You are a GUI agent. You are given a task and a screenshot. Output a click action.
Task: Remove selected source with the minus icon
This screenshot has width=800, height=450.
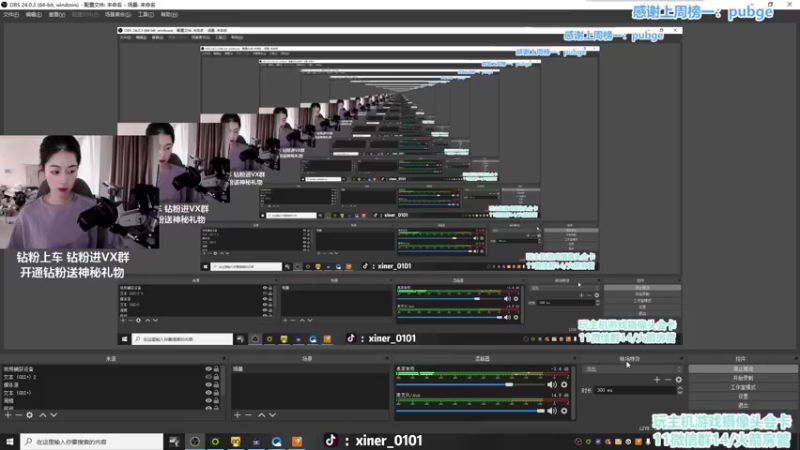click(19, 415)
